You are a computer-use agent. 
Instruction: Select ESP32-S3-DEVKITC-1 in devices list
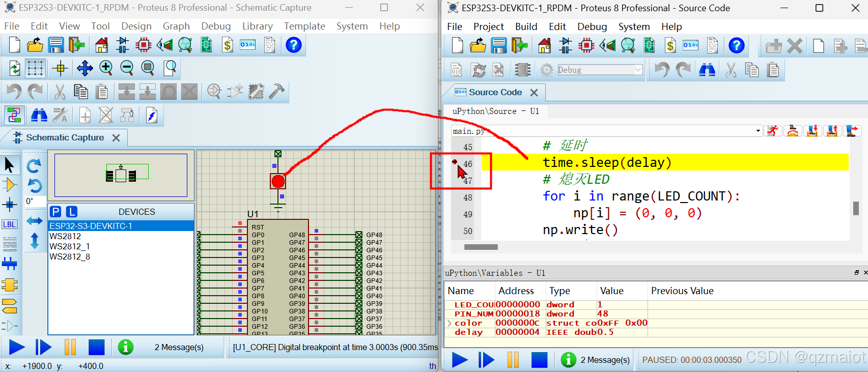coord(121,226)
